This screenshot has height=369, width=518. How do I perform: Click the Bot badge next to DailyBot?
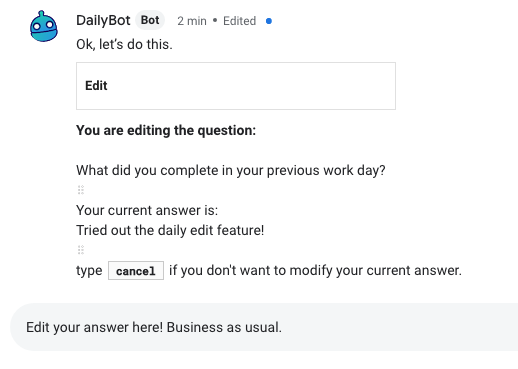(x=150, y=20)
